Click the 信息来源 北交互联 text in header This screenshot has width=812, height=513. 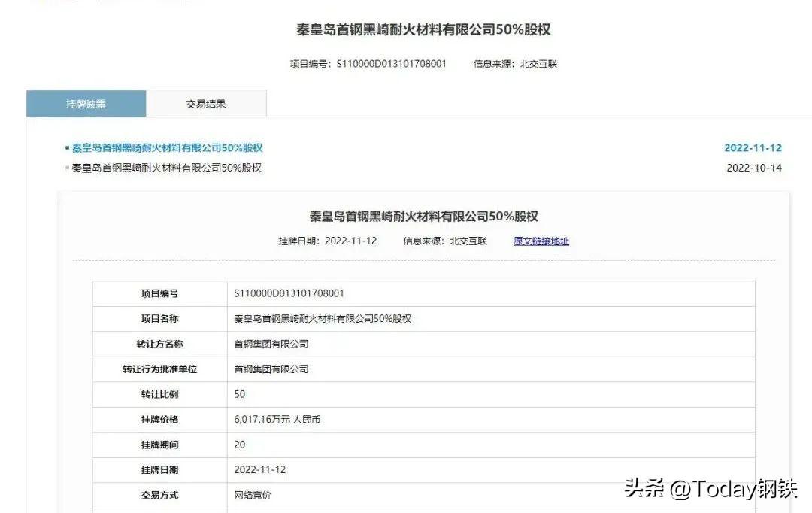click(x=515, y=64)
